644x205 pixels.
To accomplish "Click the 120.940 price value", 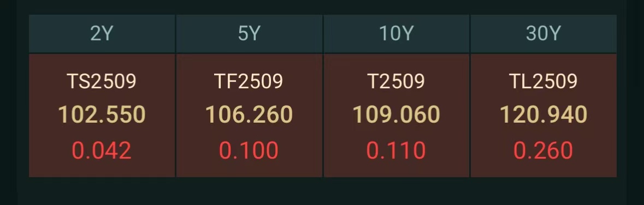I will [543, 115].
